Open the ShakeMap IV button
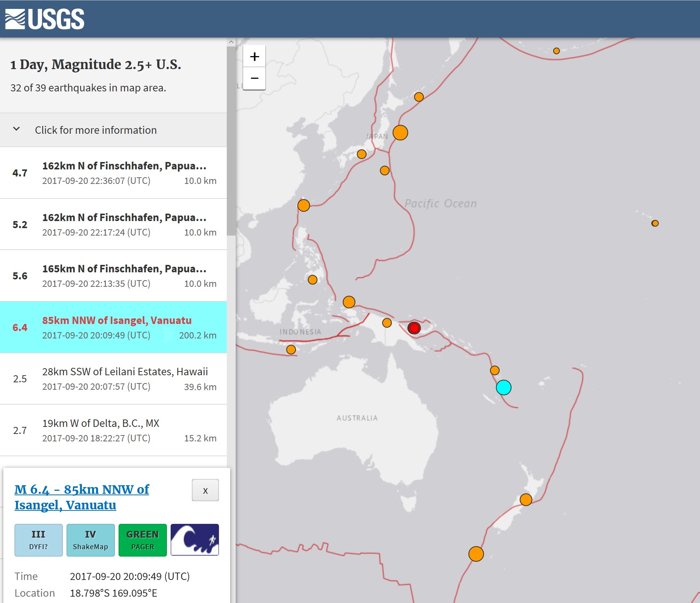The image size is (700, 603). coord(90,540)
